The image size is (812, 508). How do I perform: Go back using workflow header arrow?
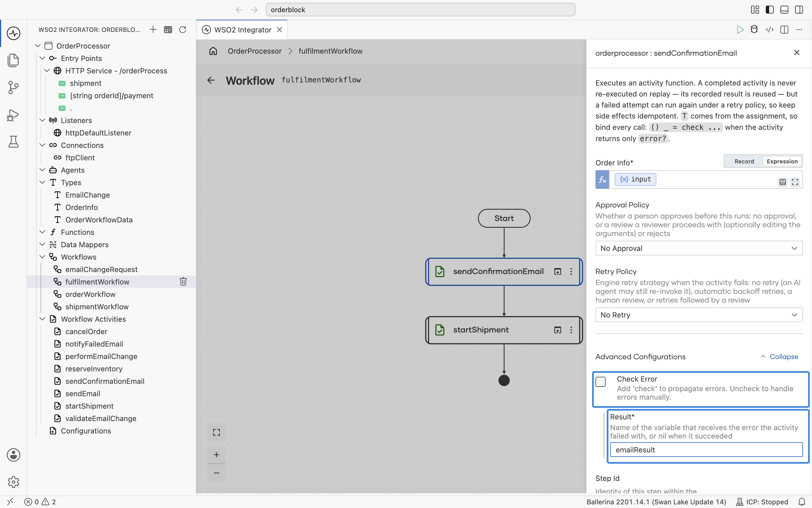pos(211,80)
